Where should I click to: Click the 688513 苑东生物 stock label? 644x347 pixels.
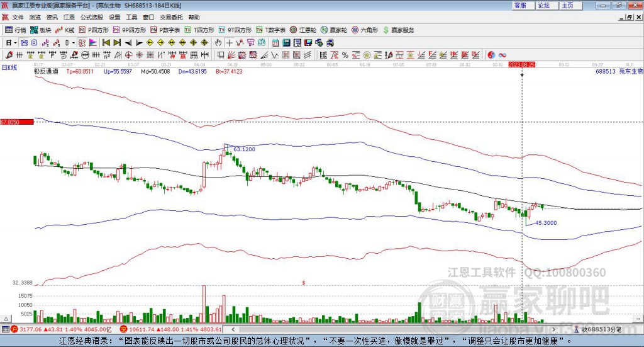[619, 71]
